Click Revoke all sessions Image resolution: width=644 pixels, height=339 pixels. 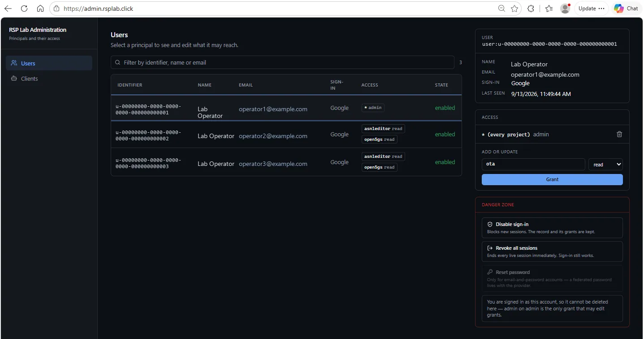pyautogui.click(x=552, y=252)
